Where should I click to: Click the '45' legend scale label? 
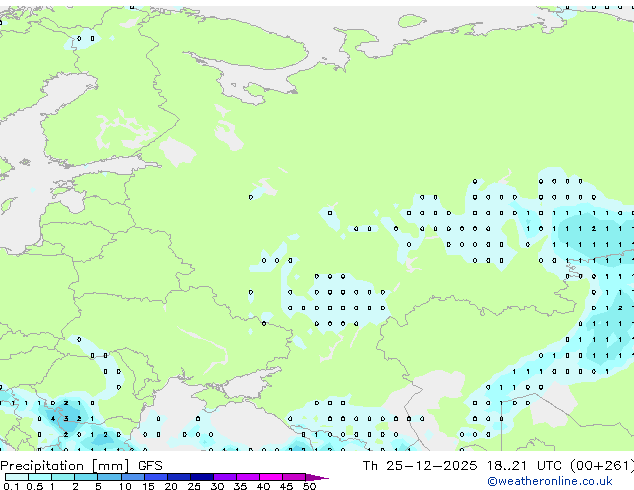(x=286, y=486)
